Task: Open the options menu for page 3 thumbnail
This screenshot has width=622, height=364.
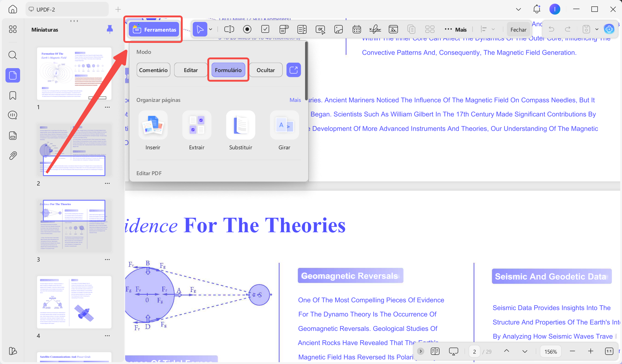Action: (x=107, y=259)
